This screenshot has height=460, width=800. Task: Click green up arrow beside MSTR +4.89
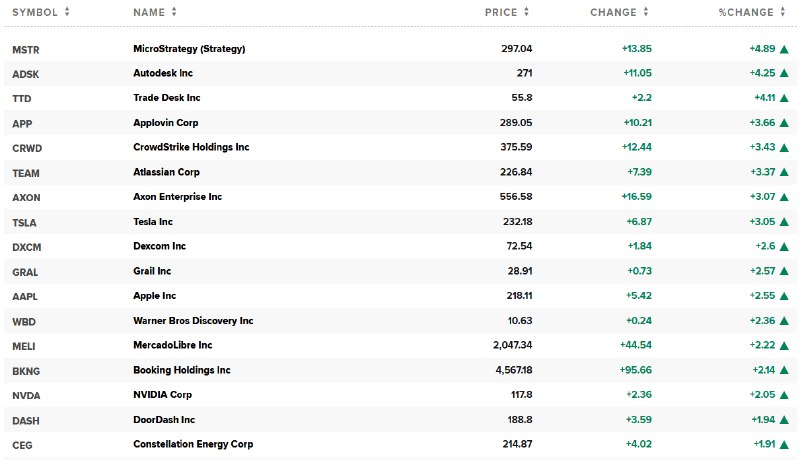pyautogui.click(x=784, y=49)
